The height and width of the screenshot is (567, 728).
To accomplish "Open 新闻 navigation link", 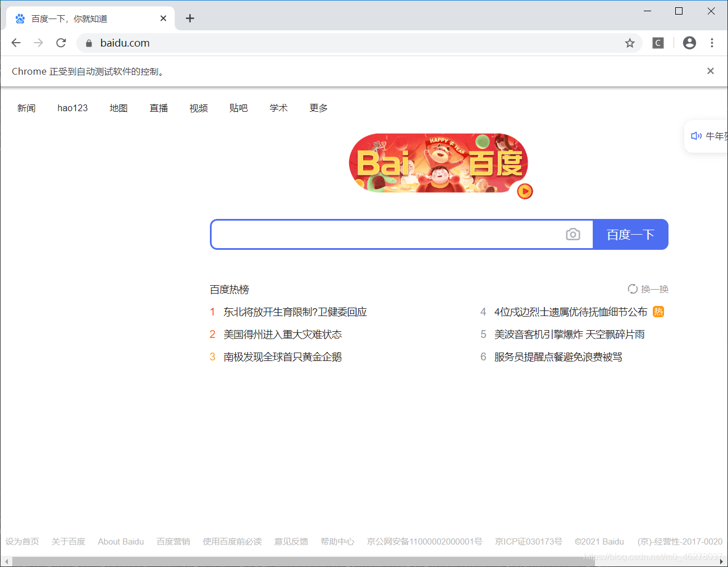I will pyautogui.click(x=26, y=108).
